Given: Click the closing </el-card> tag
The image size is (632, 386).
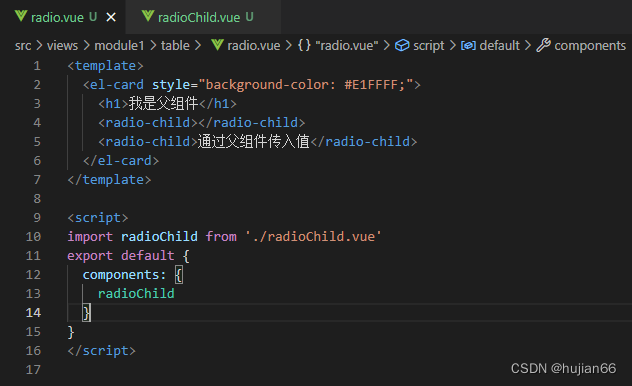Looking at the screenshot, I should click(121, 161).
